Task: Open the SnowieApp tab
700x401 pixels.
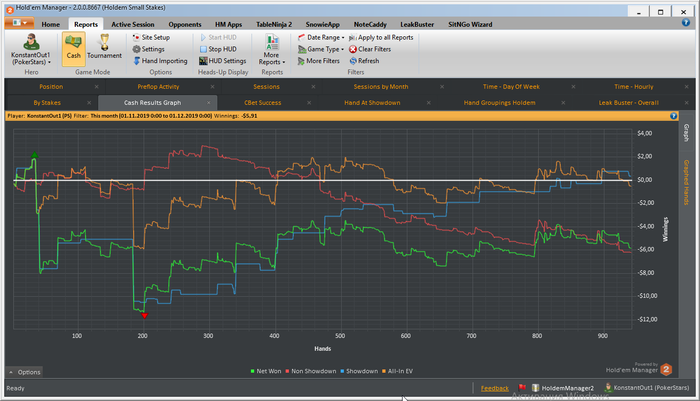Action: coord(322,25)
